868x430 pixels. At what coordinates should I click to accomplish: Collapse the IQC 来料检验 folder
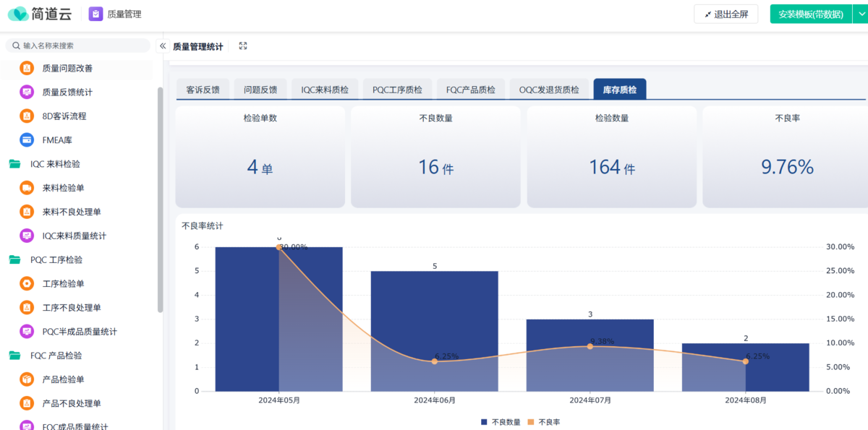click(14, 164)
